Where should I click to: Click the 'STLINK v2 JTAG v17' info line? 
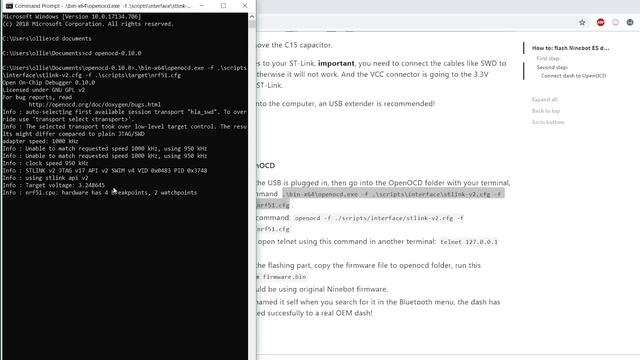[x=104, y=171]
